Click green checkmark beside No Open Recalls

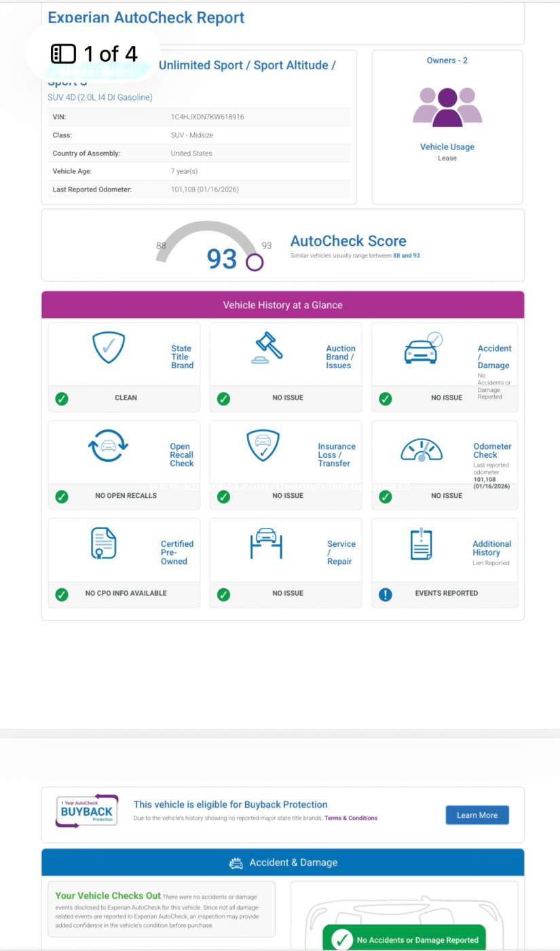pyautogui.click(x=62, y=497)
